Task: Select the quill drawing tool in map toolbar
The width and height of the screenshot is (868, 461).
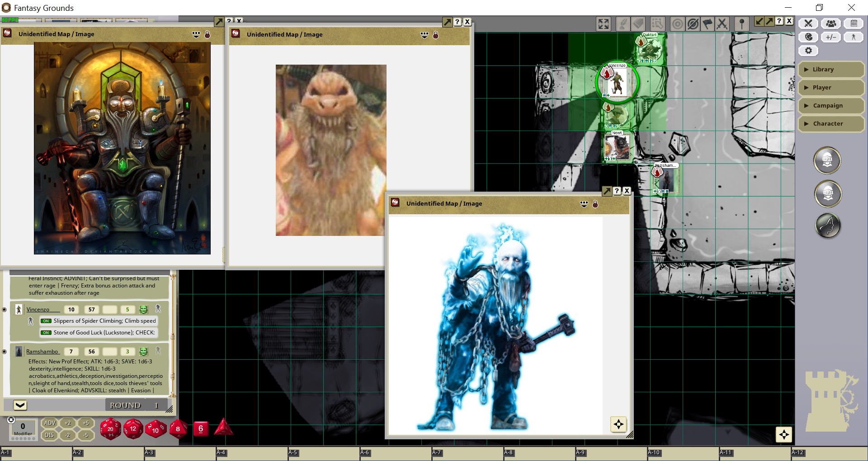Action: [x=623, y=24]
